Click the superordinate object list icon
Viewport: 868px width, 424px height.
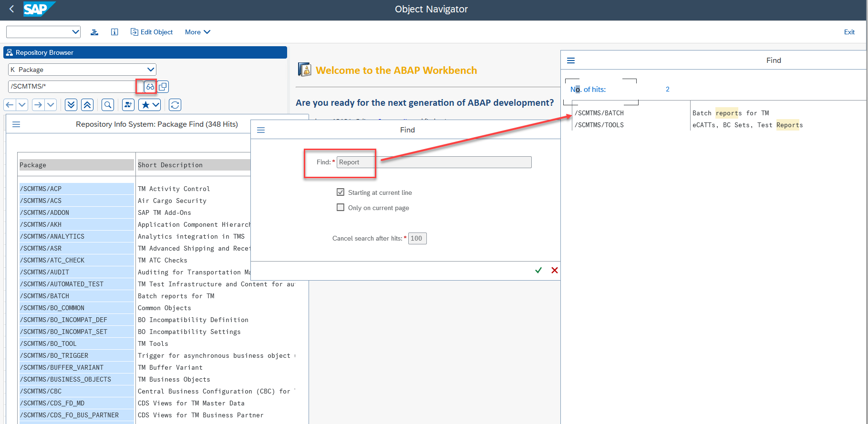pyautogui.click(x=128, y=105)
